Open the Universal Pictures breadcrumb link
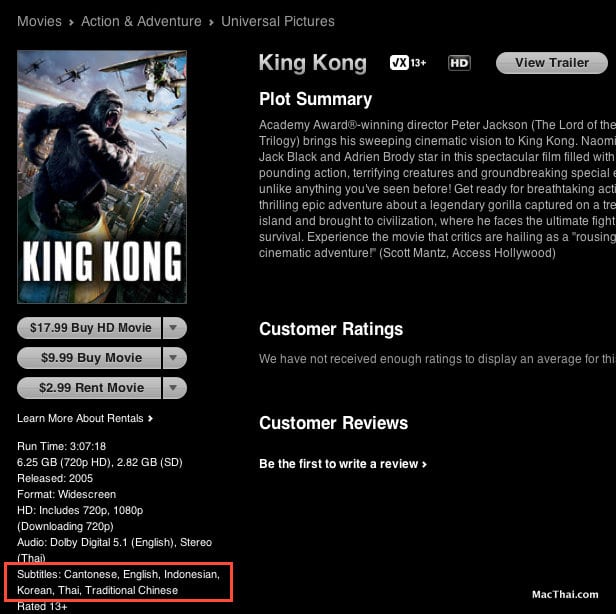The width and height of the screenshot is (616, 614). pyautogui.click(x=278, y=21)
